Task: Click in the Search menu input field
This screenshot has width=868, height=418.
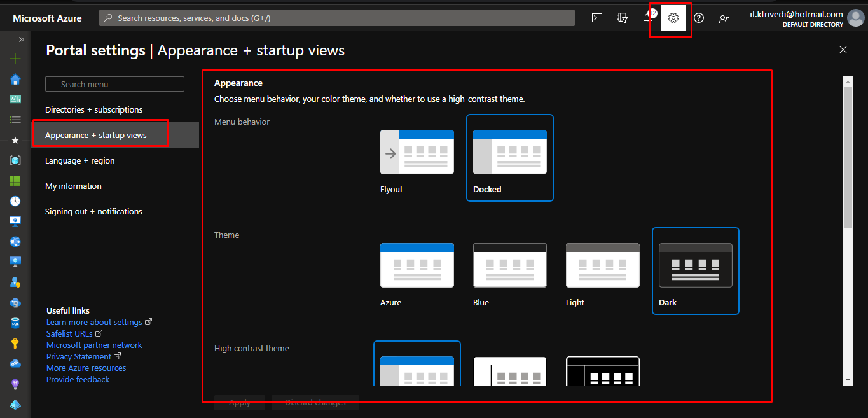Action: tap(114, 84)
